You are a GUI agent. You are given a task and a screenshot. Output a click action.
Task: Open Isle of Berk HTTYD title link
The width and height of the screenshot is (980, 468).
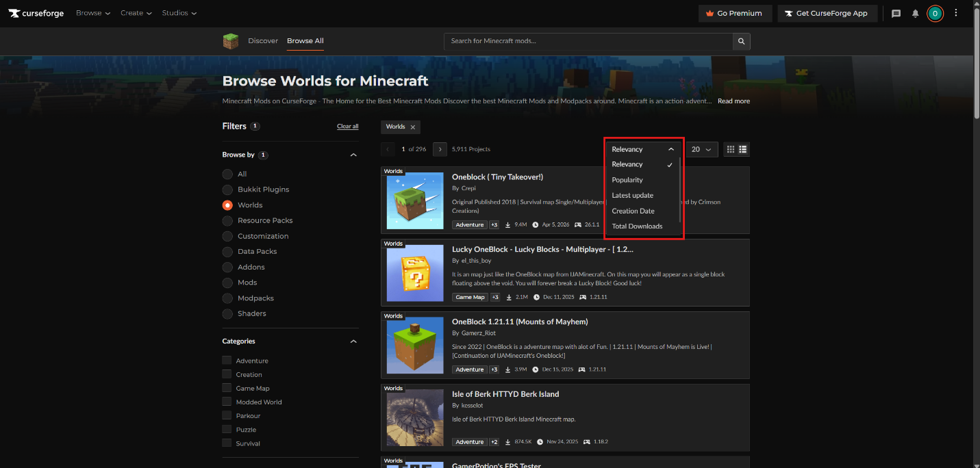[505, 394]
